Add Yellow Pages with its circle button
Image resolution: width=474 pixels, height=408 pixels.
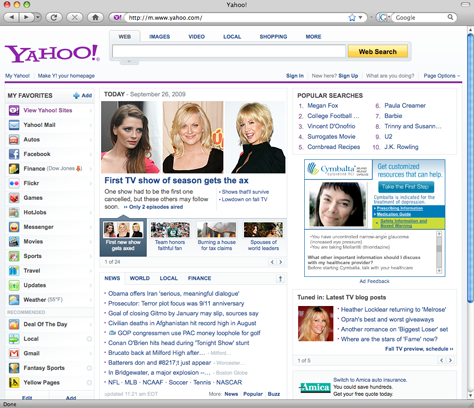(x=89, y=383)
